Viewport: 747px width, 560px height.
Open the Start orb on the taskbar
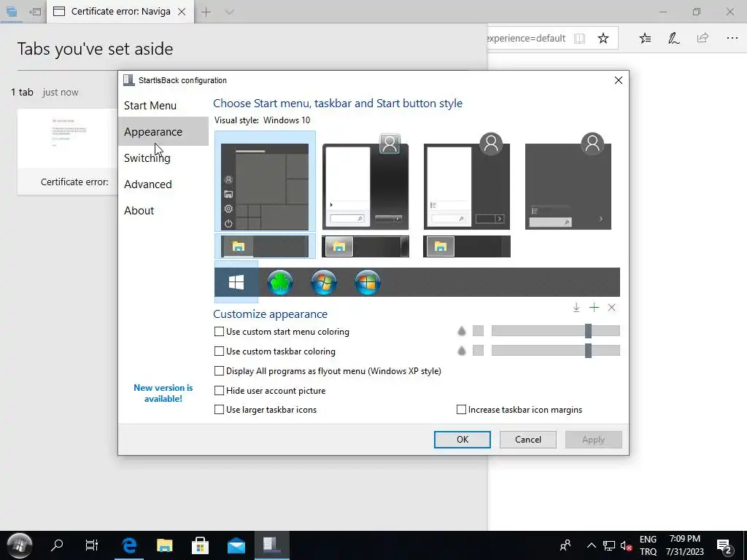(18, 545)
